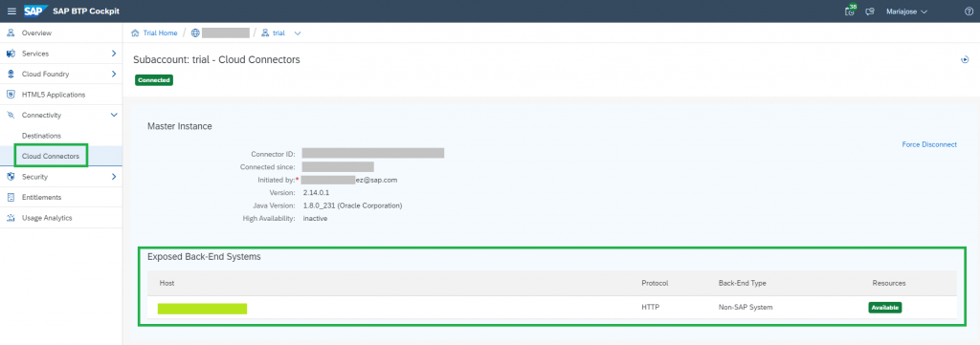Click the Master Instance heading
The image size is (980, 345).
[x=179, y=126]
